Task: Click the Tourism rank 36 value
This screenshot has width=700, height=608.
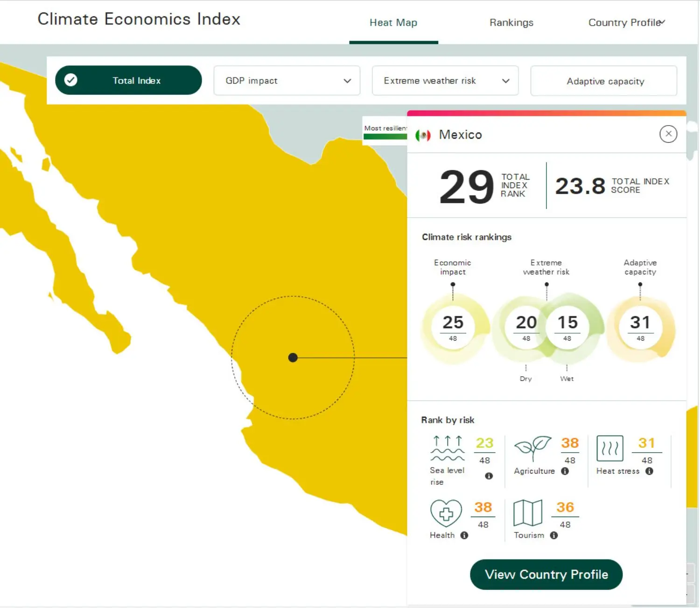Action: point(565,507)
